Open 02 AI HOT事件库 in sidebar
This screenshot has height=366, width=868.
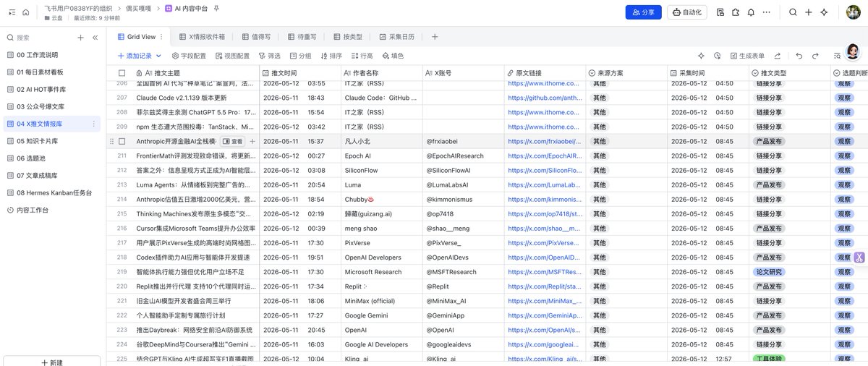pyautogui.click(x=51, y=89)
